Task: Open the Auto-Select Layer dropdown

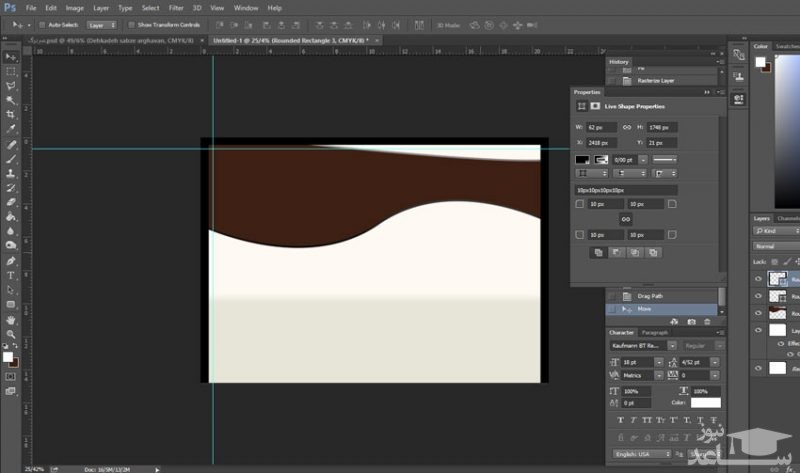Action: click(101, 24)
